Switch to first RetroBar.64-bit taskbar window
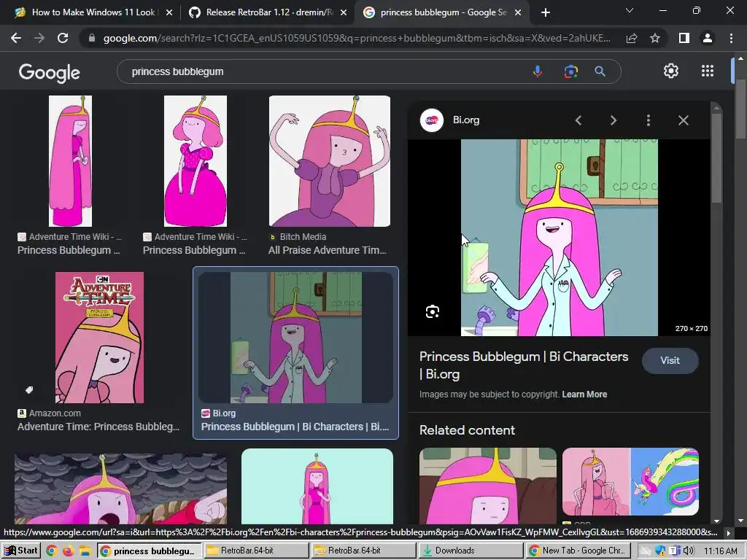The width and height of the screenshot is (747, 560). [256, 551]
